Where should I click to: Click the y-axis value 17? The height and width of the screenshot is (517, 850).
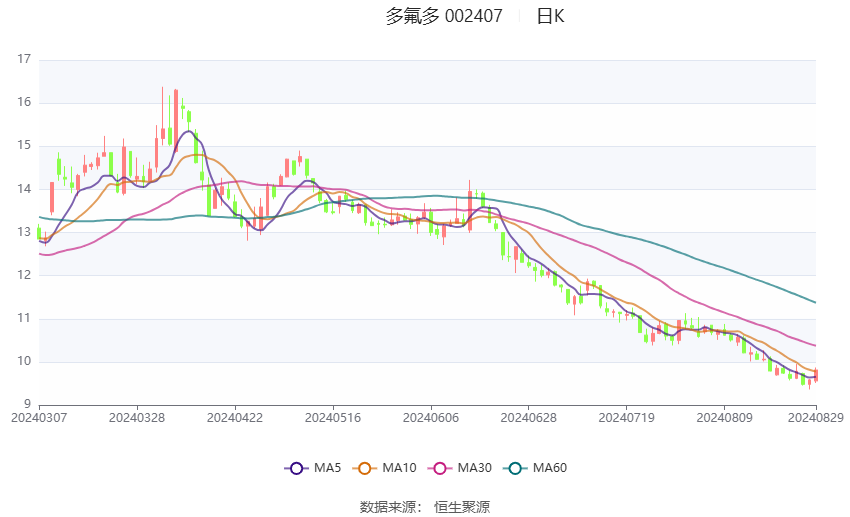[x=24, y=59]
